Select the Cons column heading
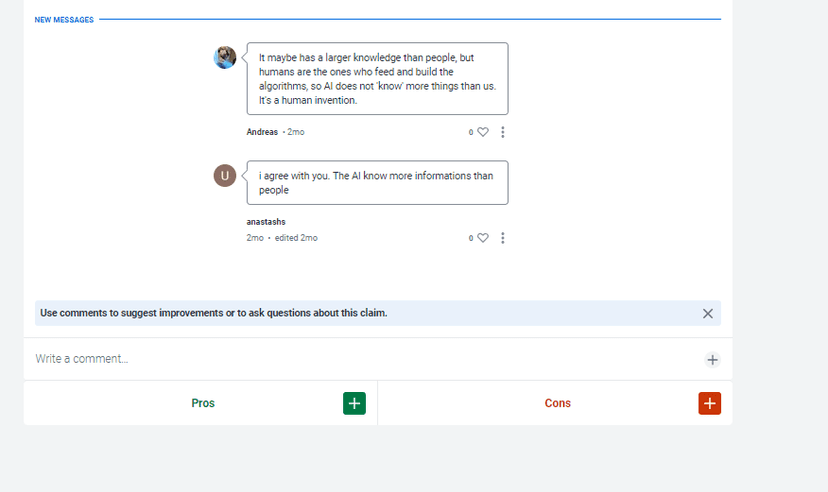828x492 pixels. click(557, 403)
